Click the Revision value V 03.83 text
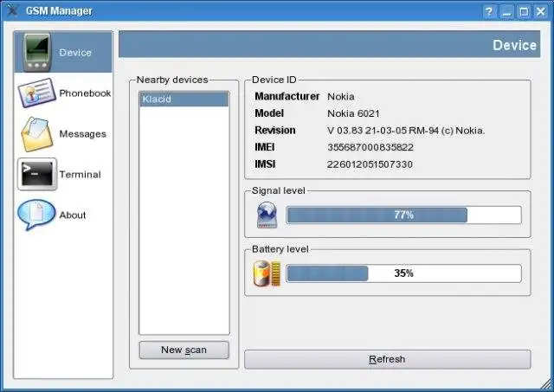The image size is (554, 392). (406, 131)
